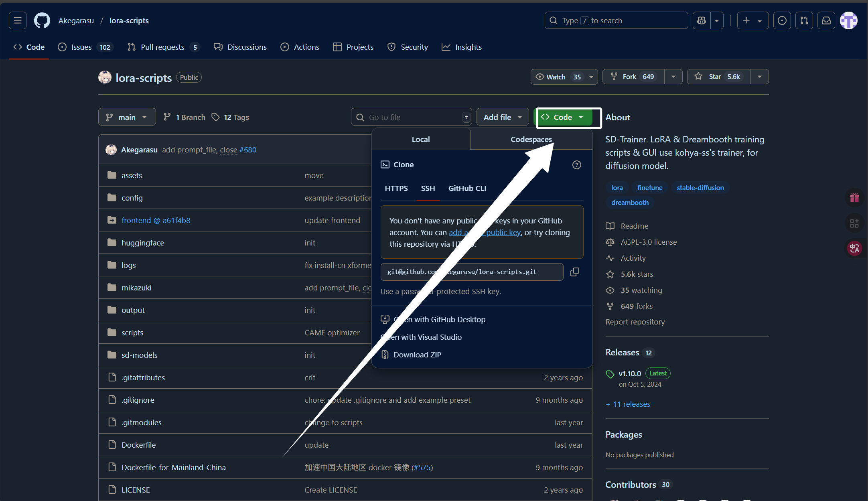Open the lora topic tag
Screen dimensions: 868x501
point(617,188)
